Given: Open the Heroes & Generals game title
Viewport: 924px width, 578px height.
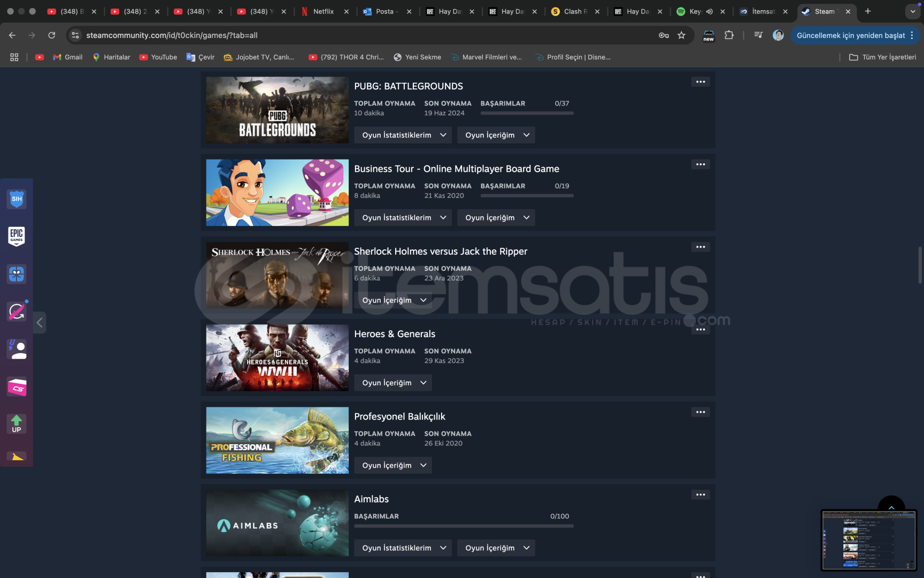Looking at the screenshot, I should click(395, 334).
